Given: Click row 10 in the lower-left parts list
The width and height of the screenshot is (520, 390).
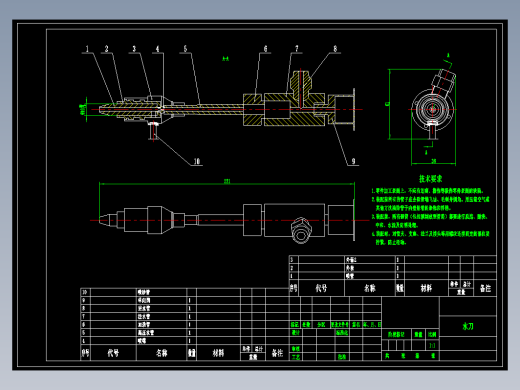Looking at the screenshot, I should tap(185, 292).
